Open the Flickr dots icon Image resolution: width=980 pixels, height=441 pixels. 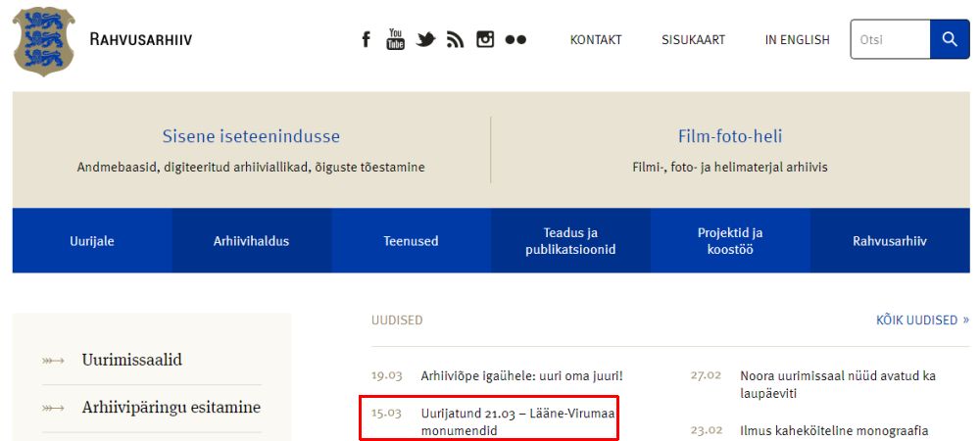tap(515, 40)
